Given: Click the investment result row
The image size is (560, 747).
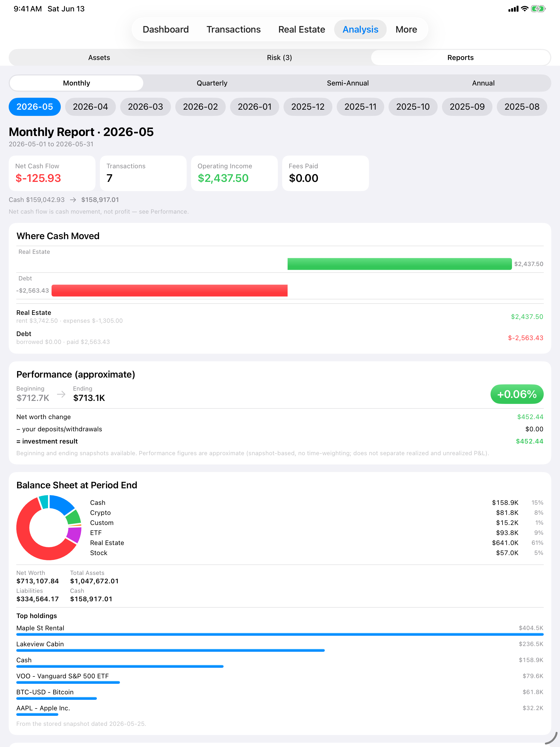Looking at the screenshot, I should (280, 441).
